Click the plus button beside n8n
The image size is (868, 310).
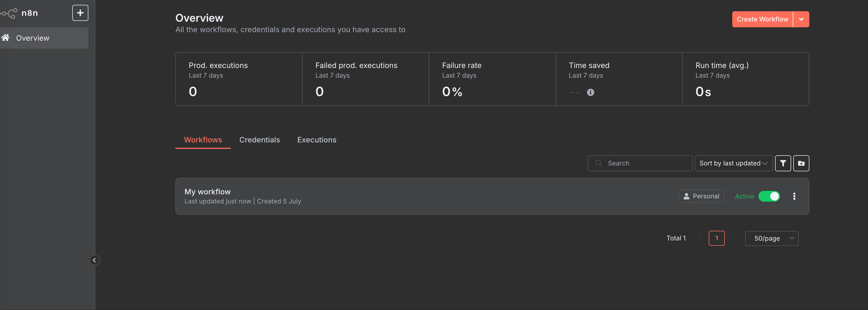tap(80, 13)
